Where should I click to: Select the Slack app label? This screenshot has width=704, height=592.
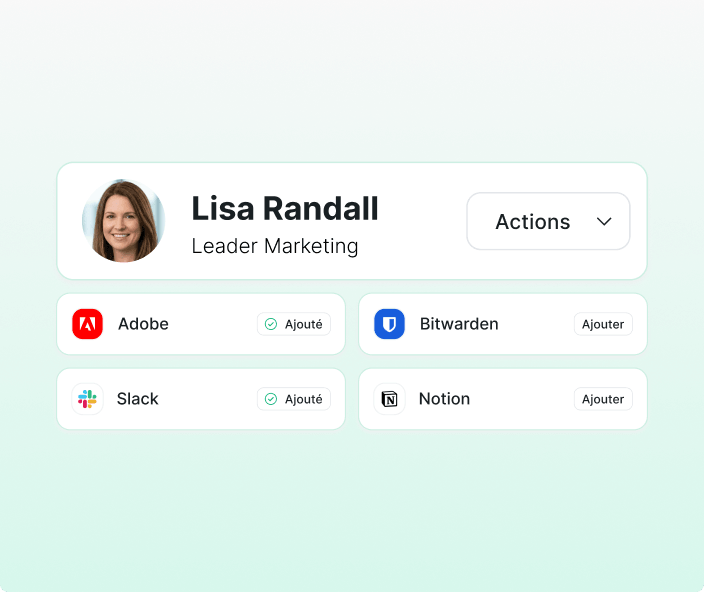click(137, 399)
